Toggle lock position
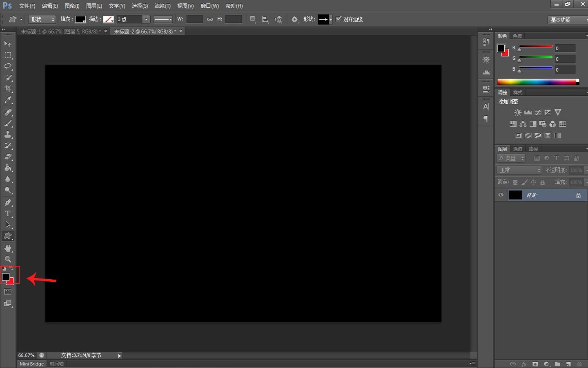 [533, 182]
